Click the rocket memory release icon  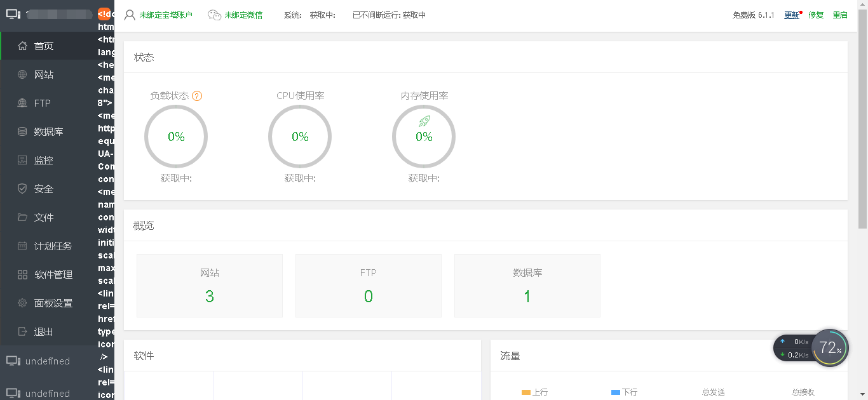[424, 121]
